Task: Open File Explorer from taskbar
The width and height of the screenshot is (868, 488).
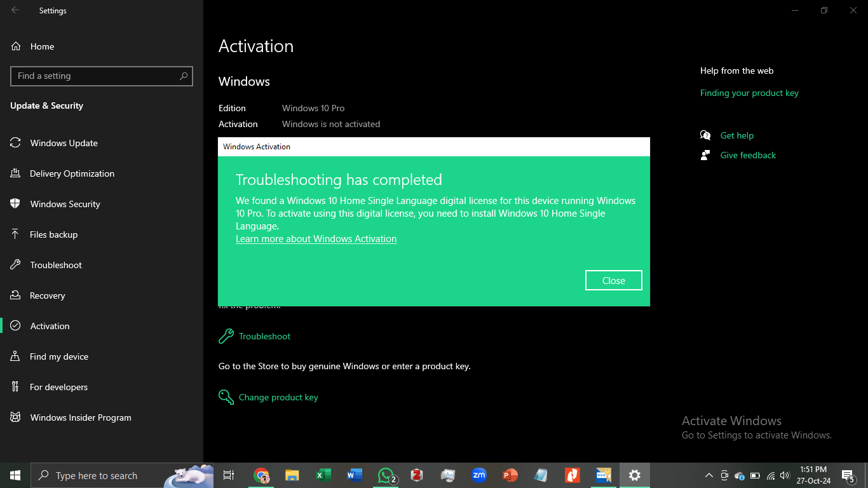Action: click(x=292, y=475)
